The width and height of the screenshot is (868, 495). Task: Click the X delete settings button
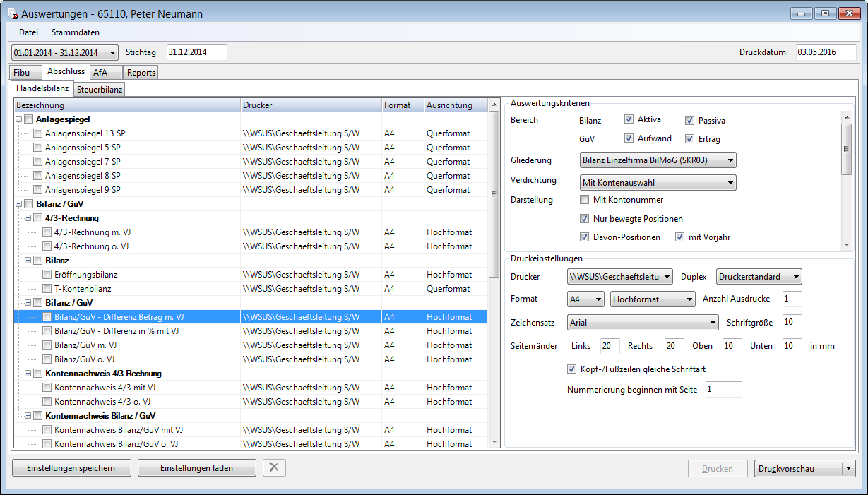coord(274,468)
